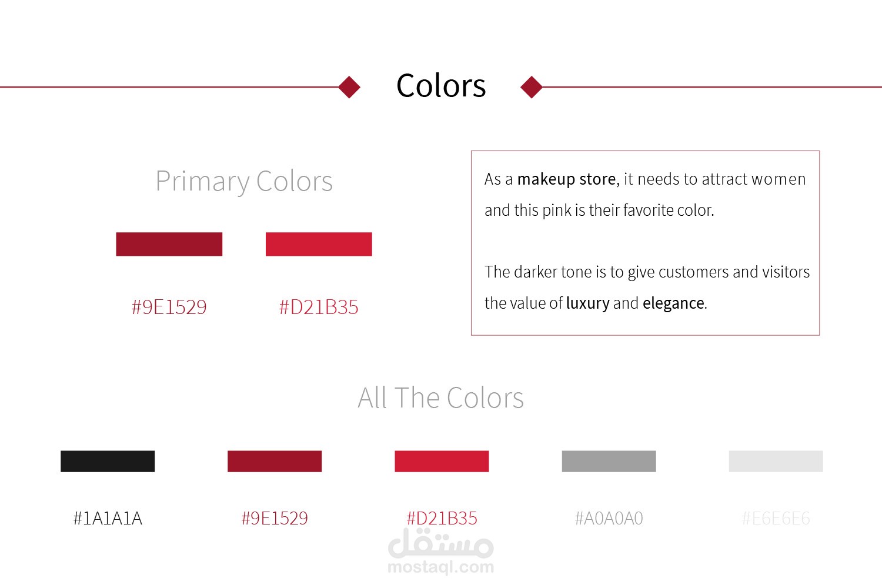
Task: Click the #A0A0A0 hex code label
Action: pos(609,518)
